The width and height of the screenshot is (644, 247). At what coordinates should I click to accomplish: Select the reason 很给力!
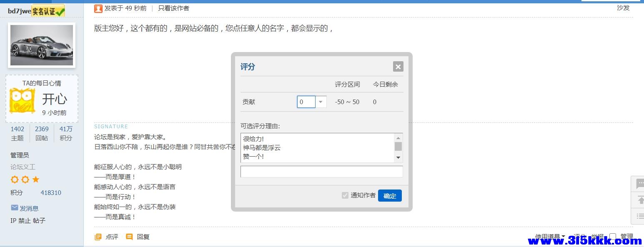click(x=253, y=139)
